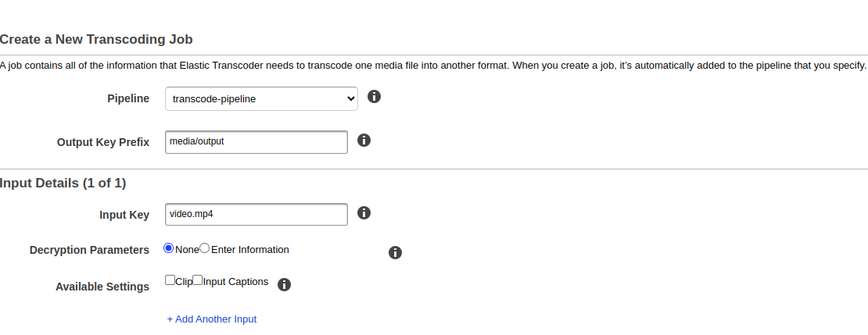Click the info icon beside Input Key field
The height and width of the screenshot is (335, 868).
coord(364,212)
